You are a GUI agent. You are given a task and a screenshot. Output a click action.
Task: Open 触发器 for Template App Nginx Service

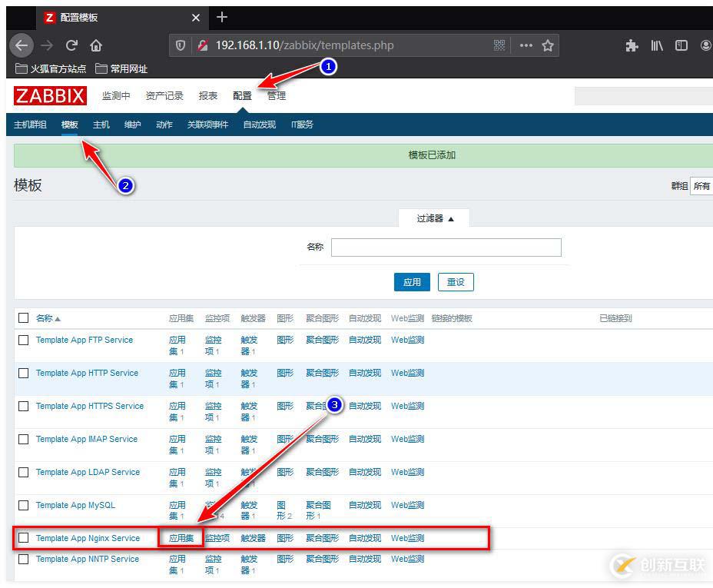253,538
